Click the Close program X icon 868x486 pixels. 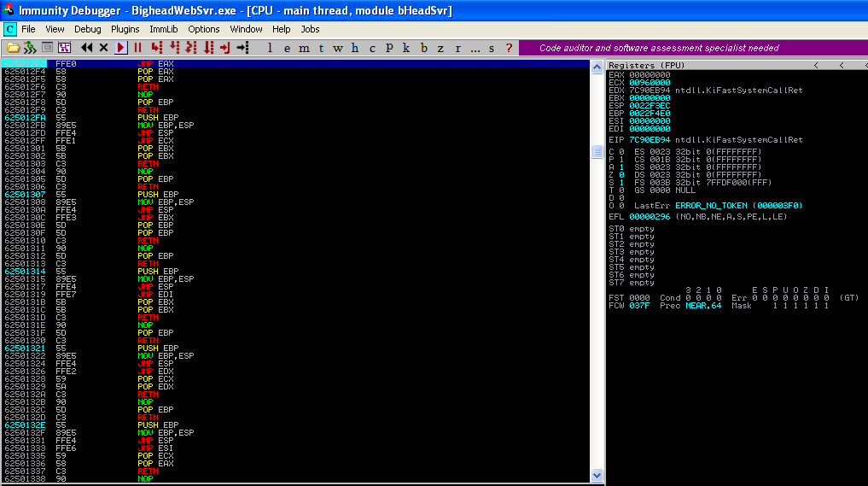(103, 48)
